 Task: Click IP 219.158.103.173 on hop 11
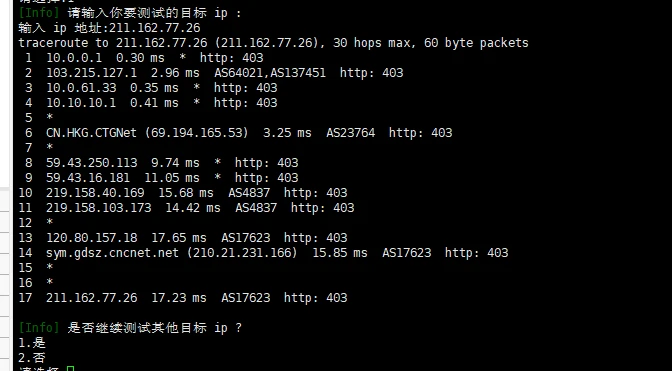(99, 208)
